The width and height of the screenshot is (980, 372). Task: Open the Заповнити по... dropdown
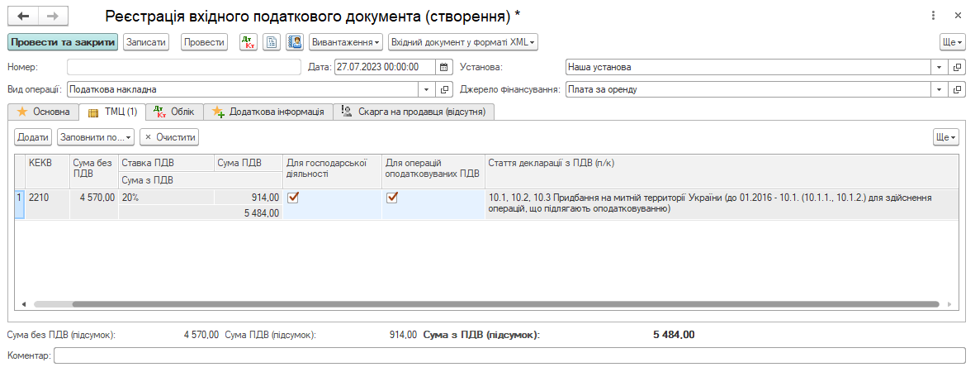pyautogui.click(x=95, y=136)
